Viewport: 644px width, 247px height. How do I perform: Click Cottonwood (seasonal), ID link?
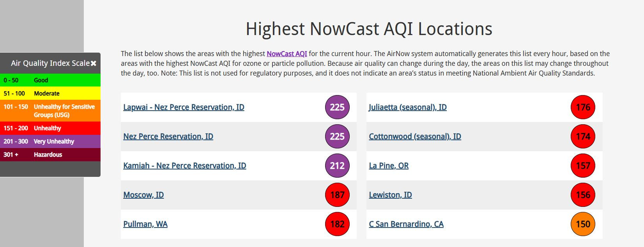[x=415, y=136]
